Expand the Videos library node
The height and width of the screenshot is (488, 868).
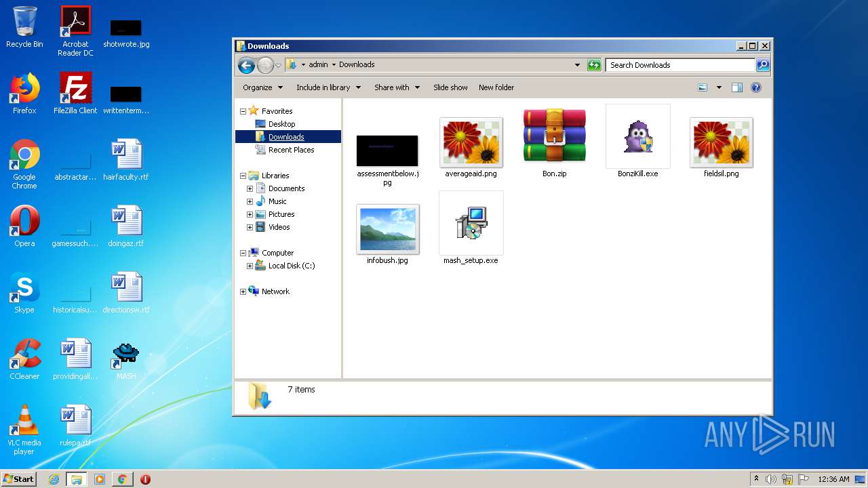[x=250, y=227]
